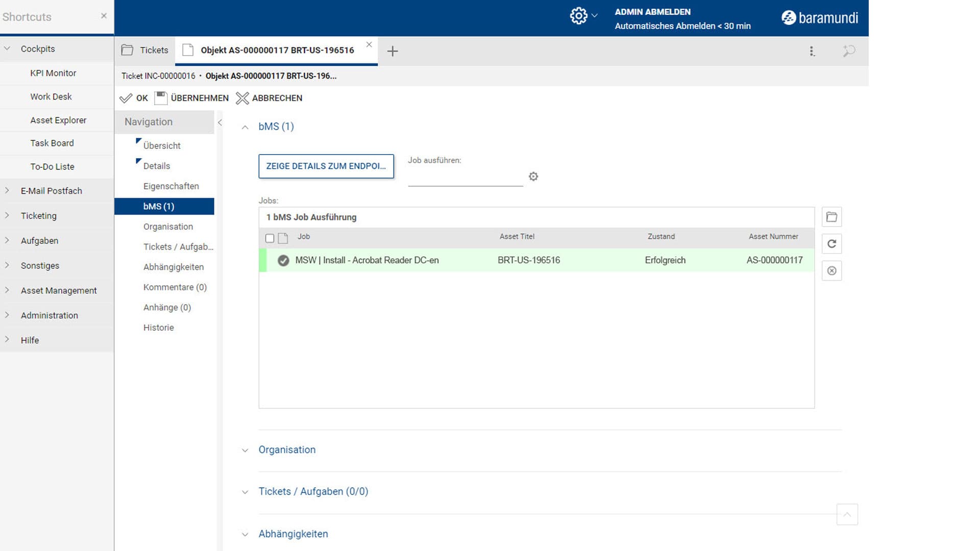Go to Eigenschaften in Navigation
Screen dimensions: 980x551
(x=171, y=186)
